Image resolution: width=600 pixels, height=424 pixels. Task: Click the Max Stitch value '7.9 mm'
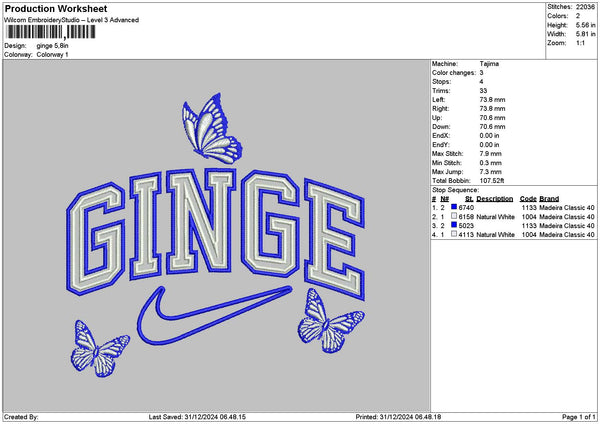491,153
